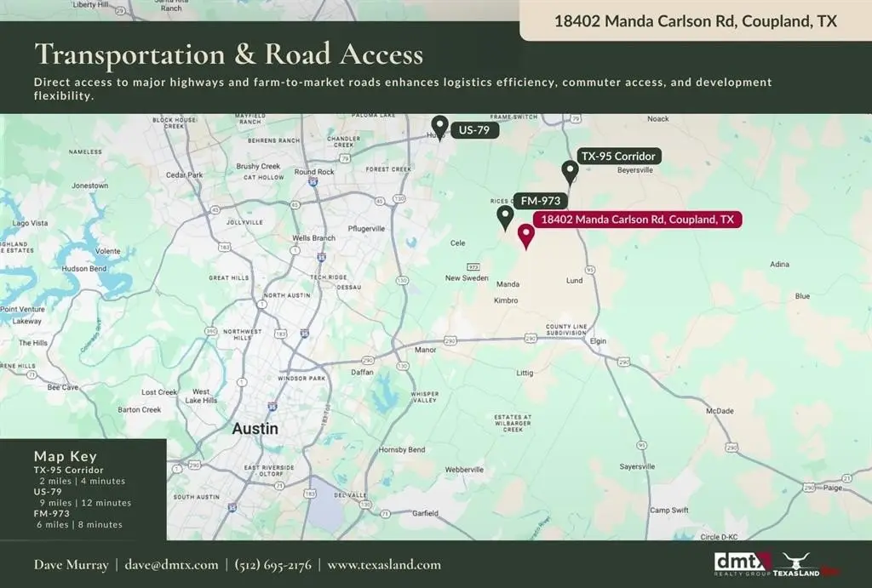The image size is (872, 588).
Task: Click the dmtx Realty Group logo
Action: (743, 563)
